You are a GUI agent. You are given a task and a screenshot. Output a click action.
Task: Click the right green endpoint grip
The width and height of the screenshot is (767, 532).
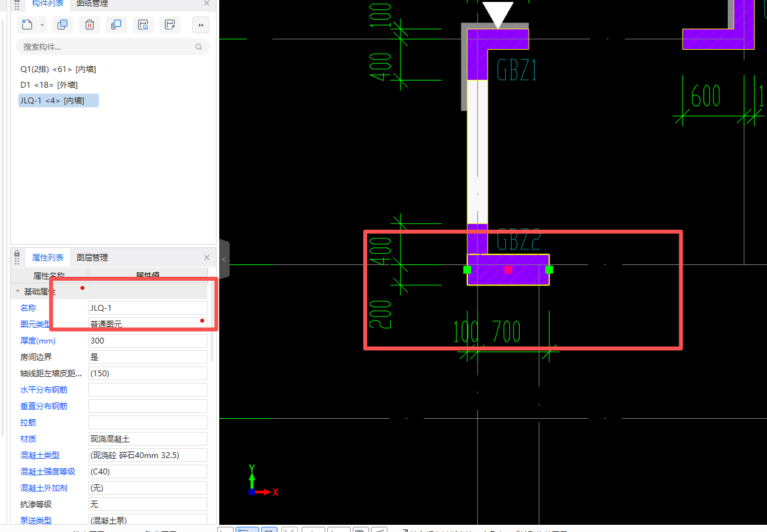549,270
